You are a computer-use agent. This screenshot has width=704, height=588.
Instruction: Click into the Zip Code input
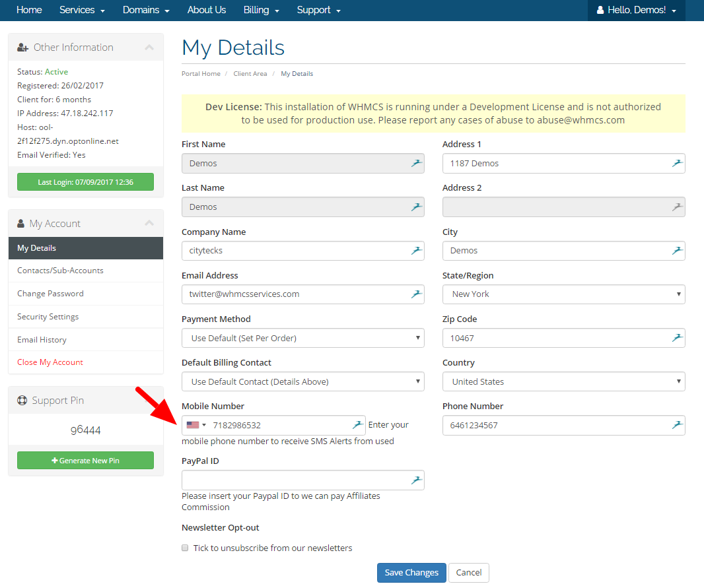pos(564,338)
